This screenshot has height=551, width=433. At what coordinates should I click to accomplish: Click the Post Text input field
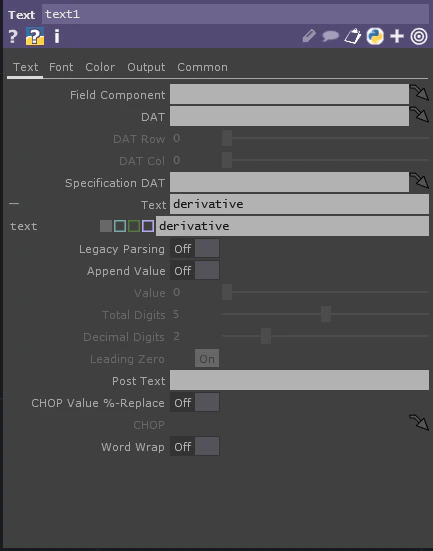[x=299, y=380]
